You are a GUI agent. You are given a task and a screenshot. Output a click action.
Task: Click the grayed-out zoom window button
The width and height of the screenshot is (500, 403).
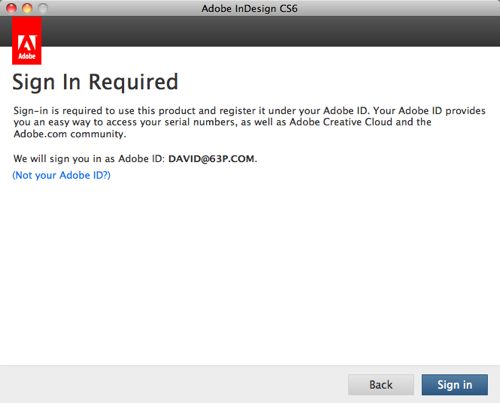(x=43, y=8)
